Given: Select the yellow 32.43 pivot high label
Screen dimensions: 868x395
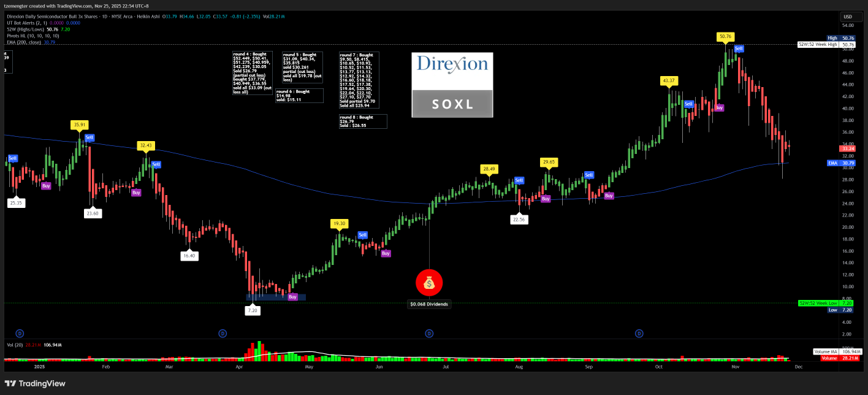Looking at the screenshot, I should click(145, 145).
